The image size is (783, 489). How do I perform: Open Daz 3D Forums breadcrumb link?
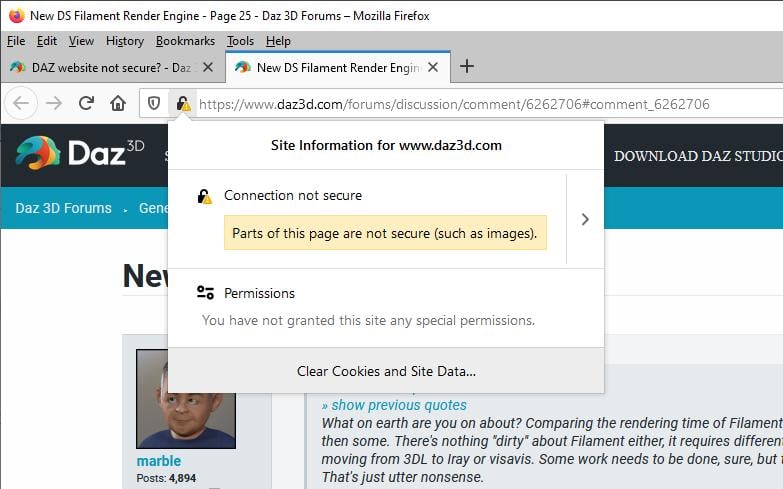coord(63,208)
